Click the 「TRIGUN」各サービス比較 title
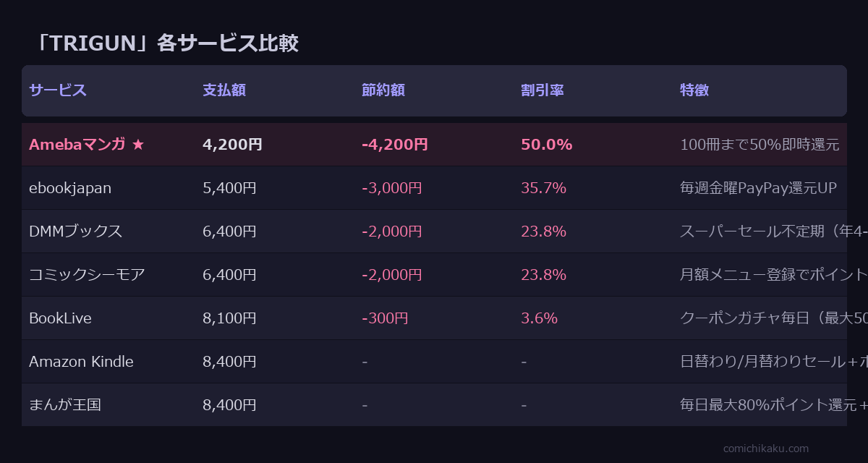Viewport: 868px width, 463px height. coord(166,43)
